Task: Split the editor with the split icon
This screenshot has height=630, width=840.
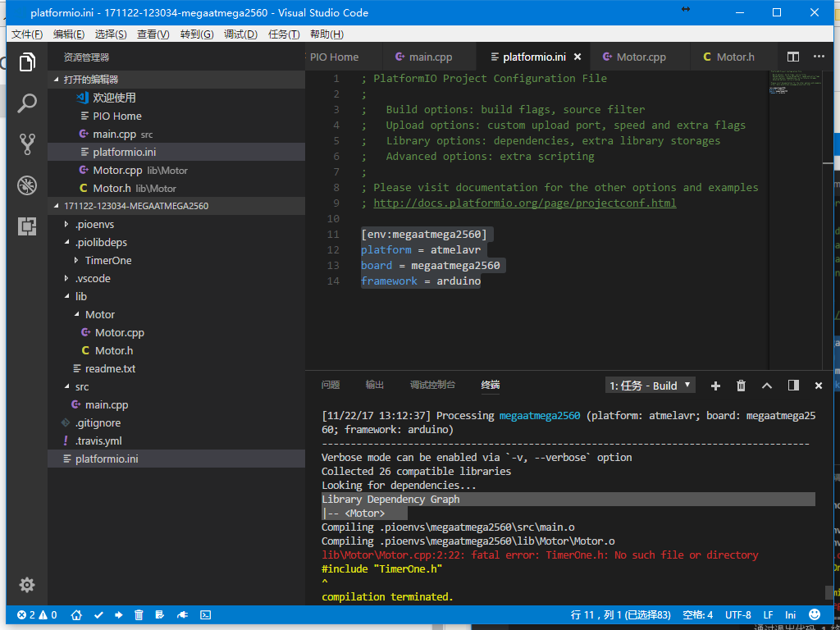Action: tap(793, 57)
